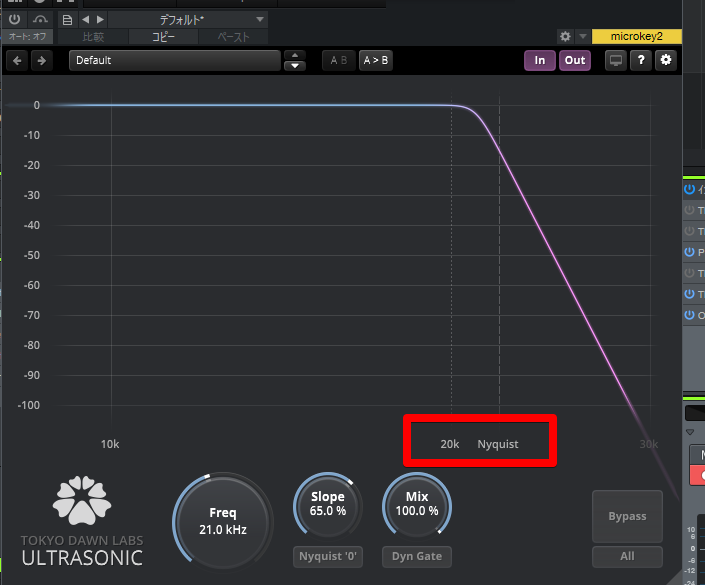705x585 pixels.
Task: Select the A B compare button
Action: (x=337, y=60)
